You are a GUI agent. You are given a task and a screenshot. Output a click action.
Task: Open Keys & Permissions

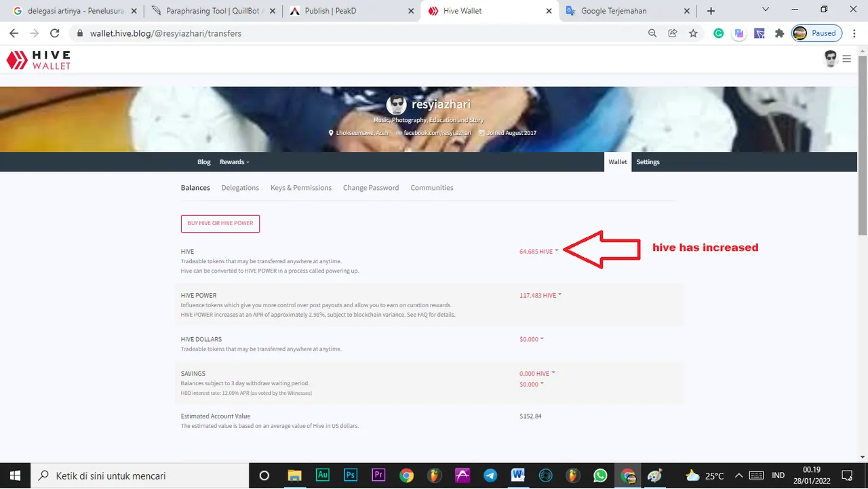pyautogui.click(x=301, y=188)
